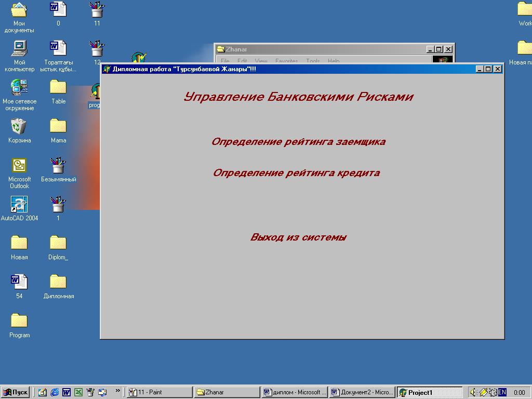Open the Дипломная folder on desktop
This screenshot has height=399, width=532.
point(58,282)
